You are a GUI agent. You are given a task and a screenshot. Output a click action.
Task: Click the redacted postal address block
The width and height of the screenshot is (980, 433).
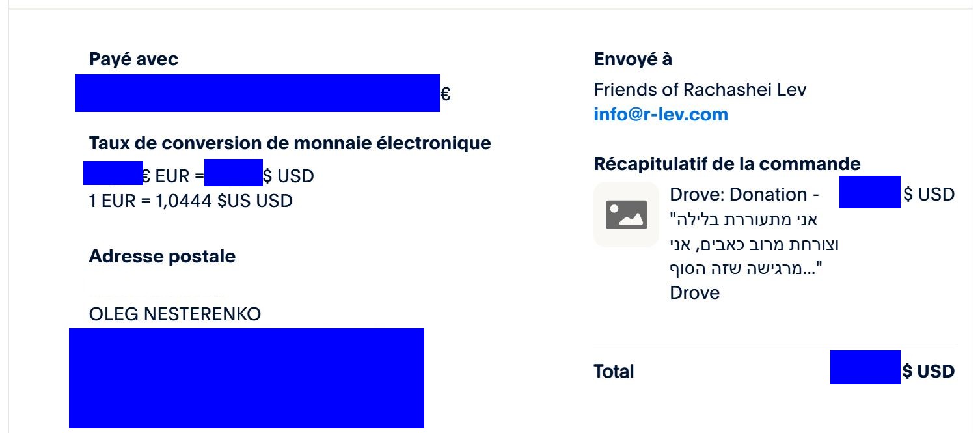pyautogui.click(x=247, y=378)
